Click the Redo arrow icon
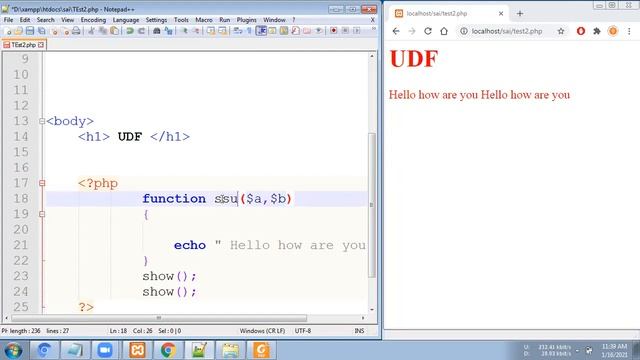Viewport: 640px width, 360px height. coord(142,31)
